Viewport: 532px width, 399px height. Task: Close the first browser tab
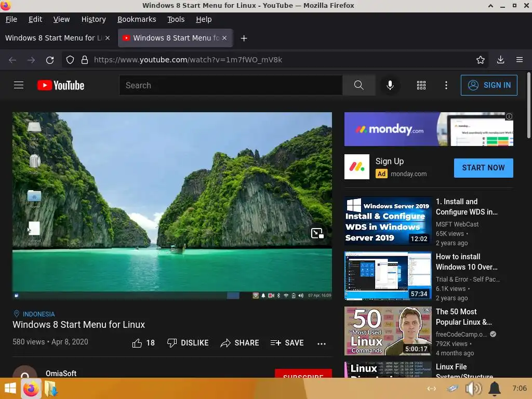coord(107,38)
